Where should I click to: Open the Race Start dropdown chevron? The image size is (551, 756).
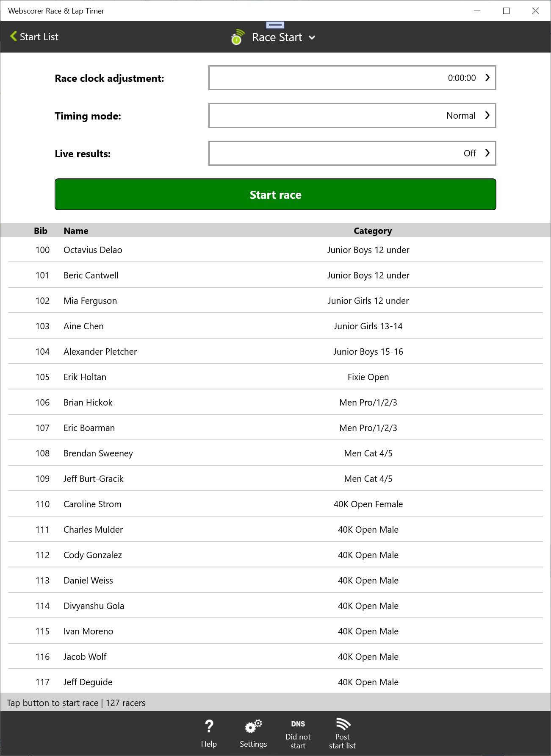[x=312, y=37]
